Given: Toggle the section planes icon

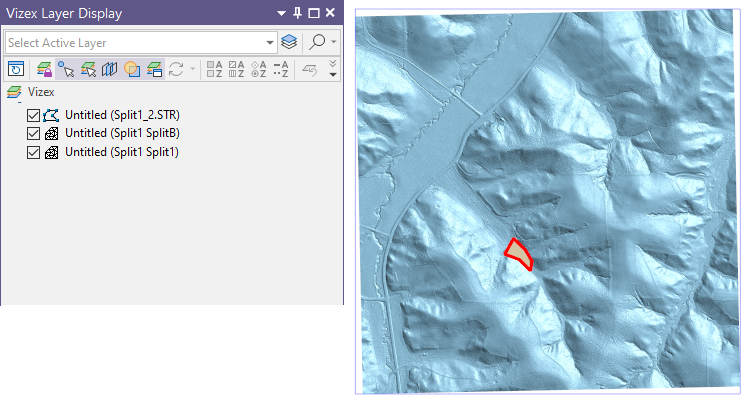Looking at the screenshot, I should click(x=110, y=70).
